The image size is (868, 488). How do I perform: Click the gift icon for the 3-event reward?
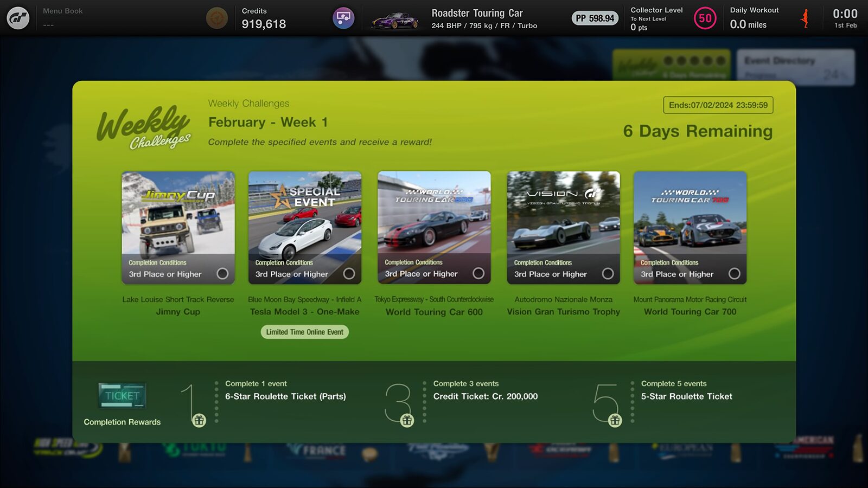click(x=407, y=420)
